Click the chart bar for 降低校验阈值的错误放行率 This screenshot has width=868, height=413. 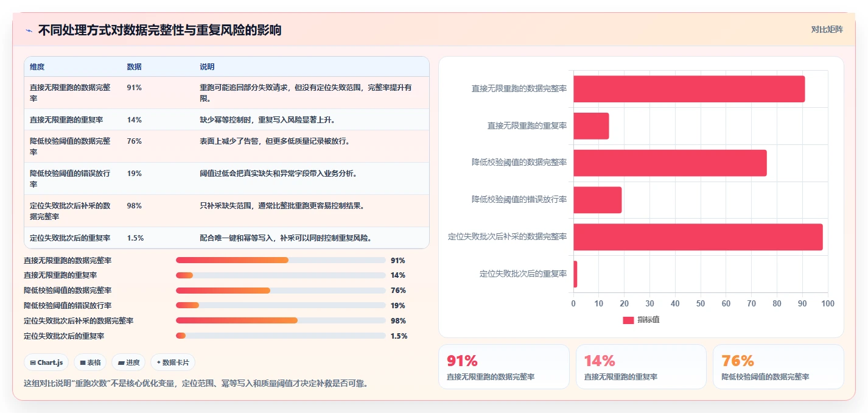point(597,200)
